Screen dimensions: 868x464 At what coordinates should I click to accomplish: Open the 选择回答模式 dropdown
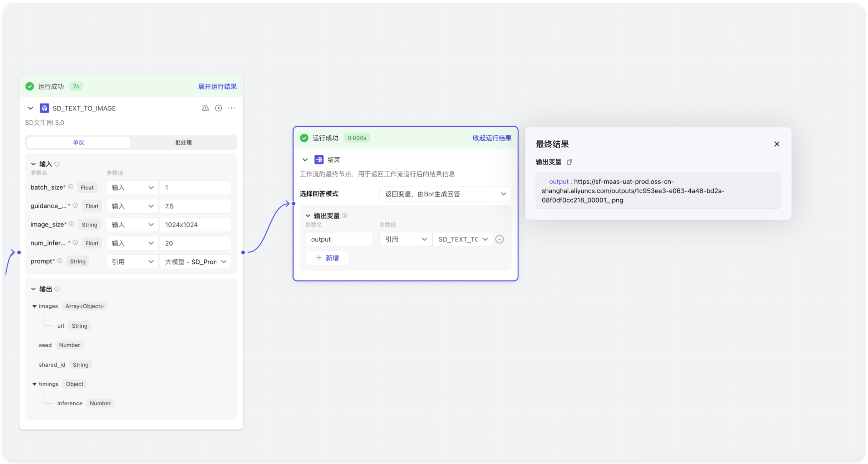[445, 194]
